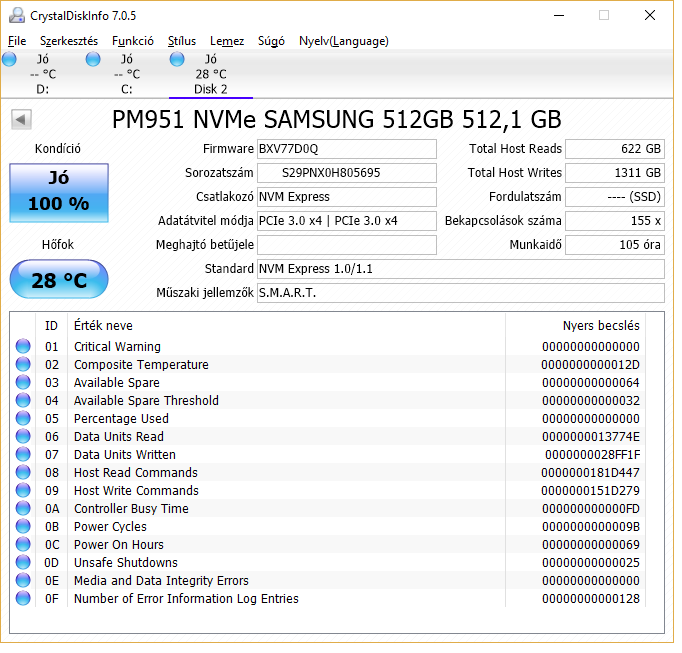Click the 28 °C temperature button
This screenshot has width=682, height=653.
tap(59, 280)
